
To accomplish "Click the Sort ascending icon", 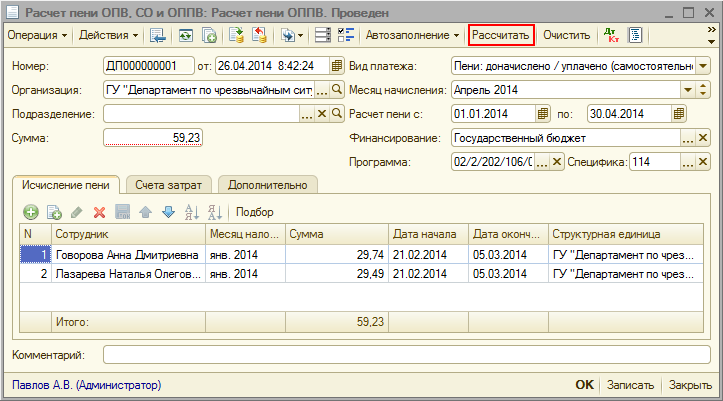I will point(192,212).
